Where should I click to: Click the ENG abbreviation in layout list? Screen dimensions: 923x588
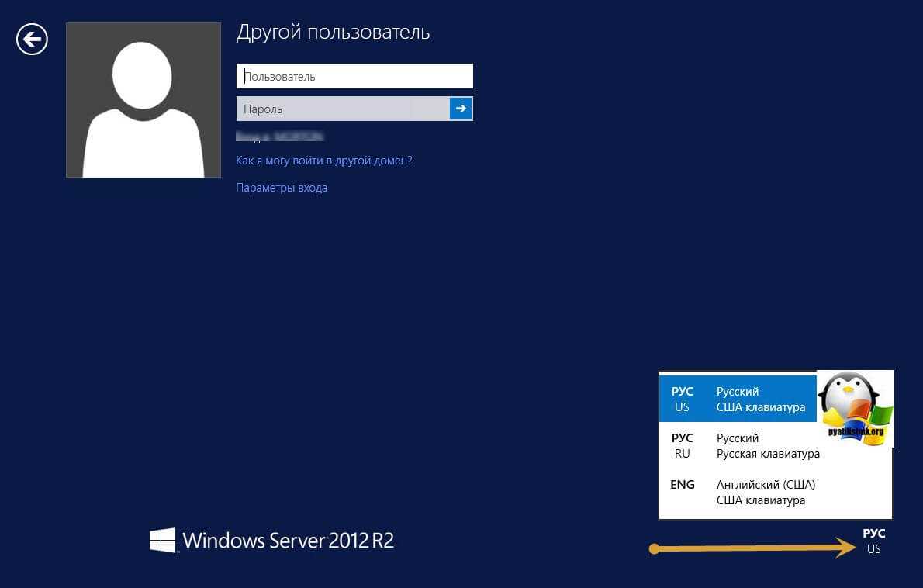[x=682, y=485]
